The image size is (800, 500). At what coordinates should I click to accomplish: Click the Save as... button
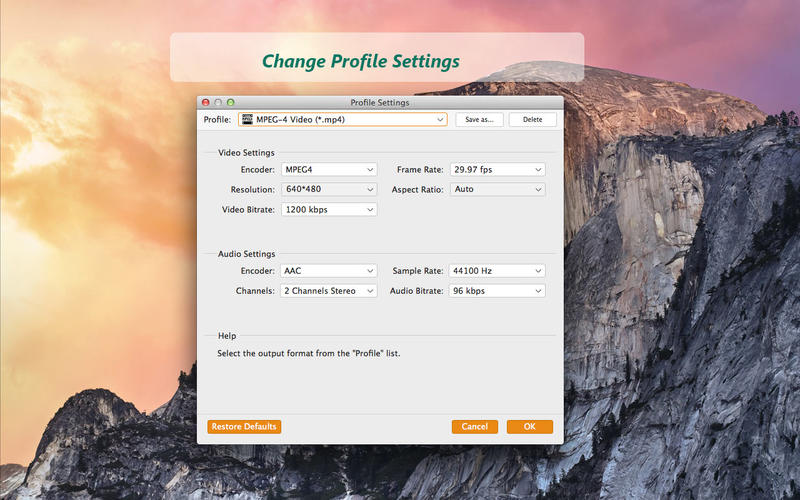(x=479, y=119)
